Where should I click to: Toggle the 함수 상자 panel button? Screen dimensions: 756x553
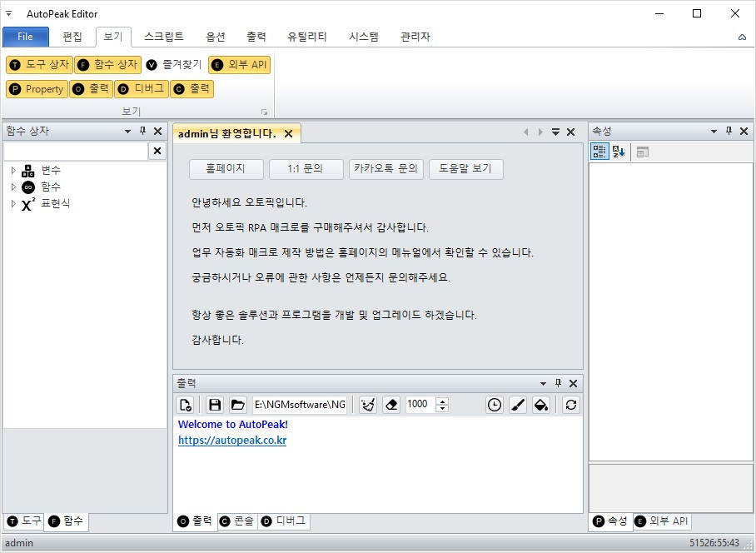coord(107,65)
